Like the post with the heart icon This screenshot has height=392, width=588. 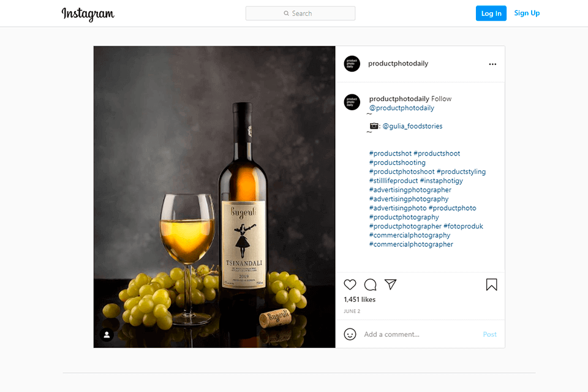click(x=350, y=285)
